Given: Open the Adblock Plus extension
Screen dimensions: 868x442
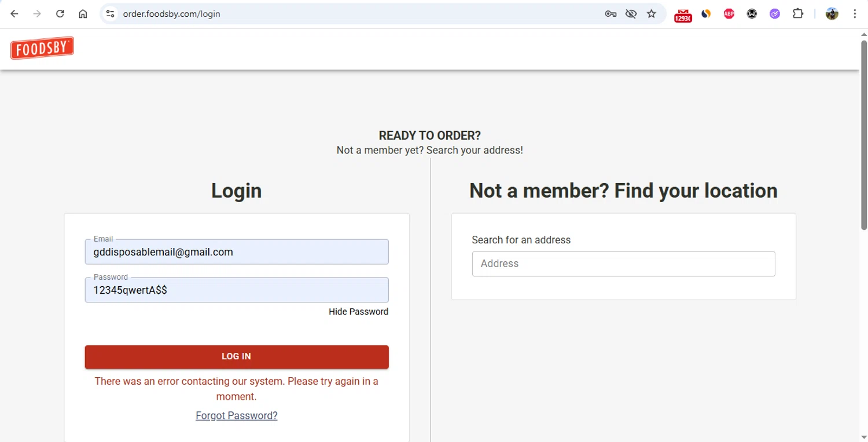Looking at the screenshot, I should (729, 14).
